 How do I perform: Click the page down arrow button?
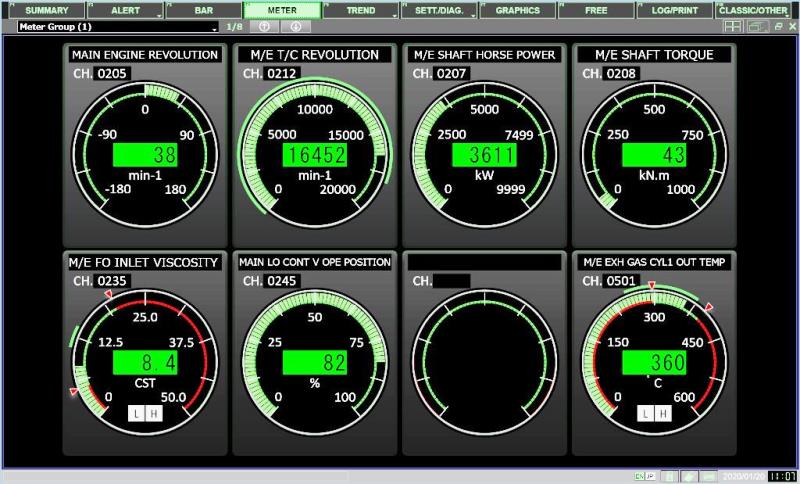(x=295, y=26)
